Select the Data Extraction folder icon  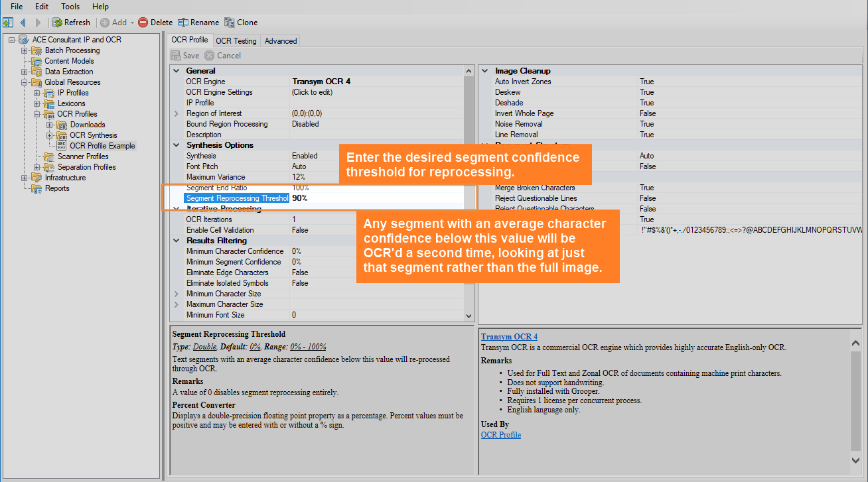coord(36,72)
